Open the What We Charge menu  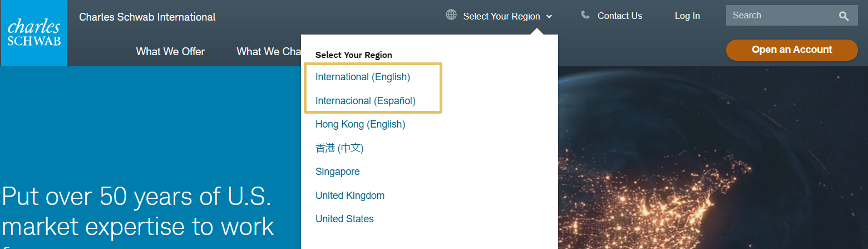click(269, 52)
